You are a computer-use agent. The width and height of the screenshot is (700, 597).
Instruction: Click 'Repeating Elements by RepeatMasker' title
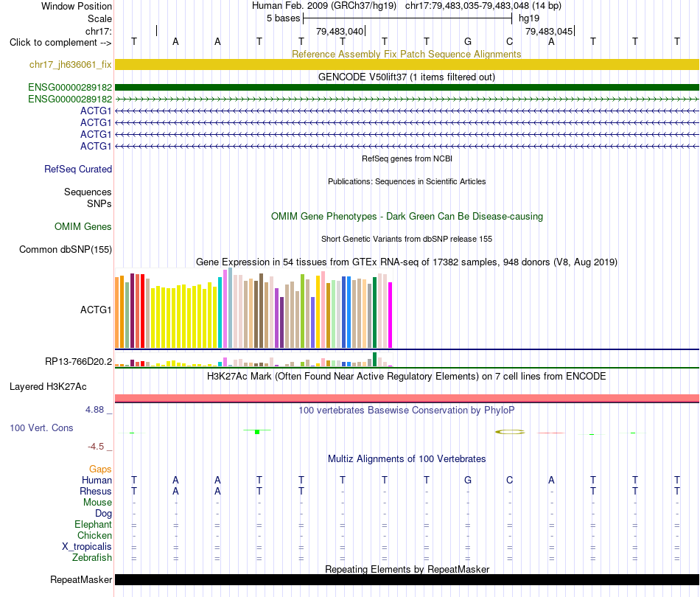(x=407, y=569)
